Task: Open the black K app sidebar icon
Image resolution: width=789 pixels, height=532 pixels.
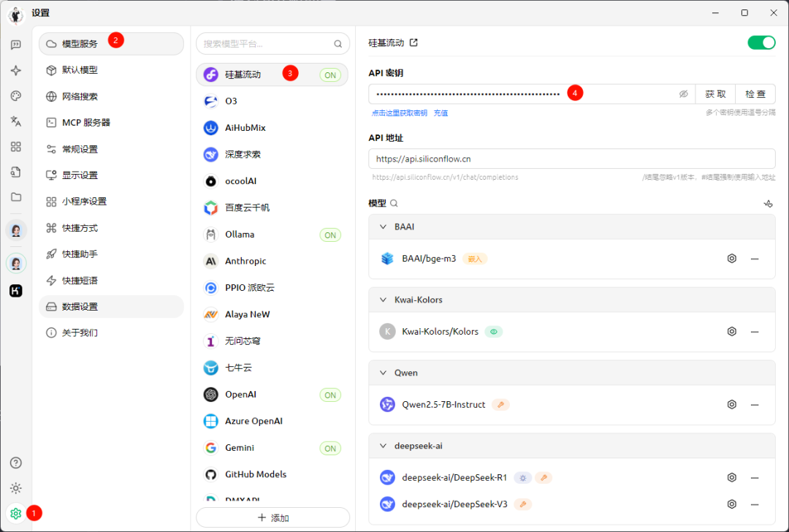Action: [15, 290]
